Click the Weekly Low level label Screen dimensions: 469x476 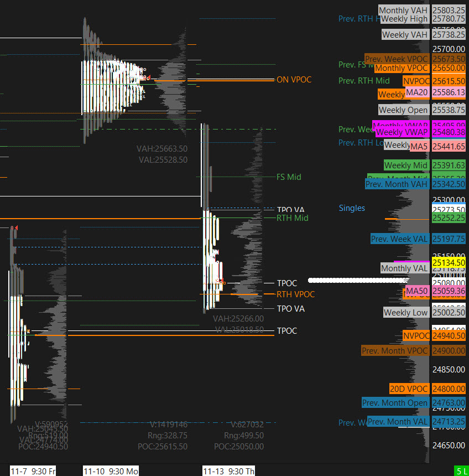pos(406,312)
